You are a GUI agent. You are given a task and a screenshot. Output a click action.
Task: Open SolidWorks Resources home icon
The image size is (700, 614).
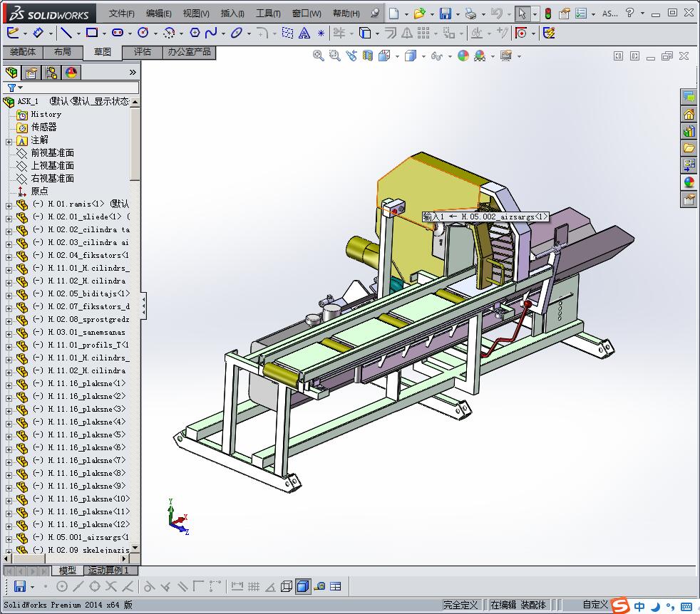689,115
